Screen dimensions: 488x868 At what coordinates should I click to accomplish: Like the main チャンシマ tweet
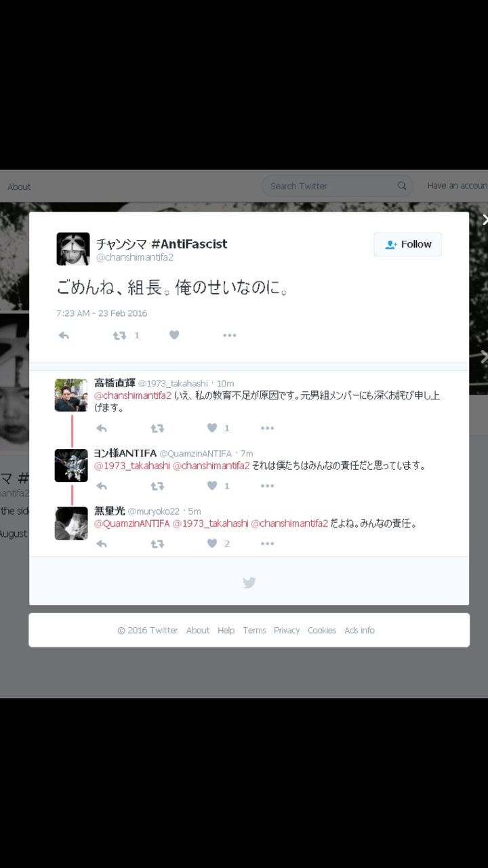pos(174,335)
